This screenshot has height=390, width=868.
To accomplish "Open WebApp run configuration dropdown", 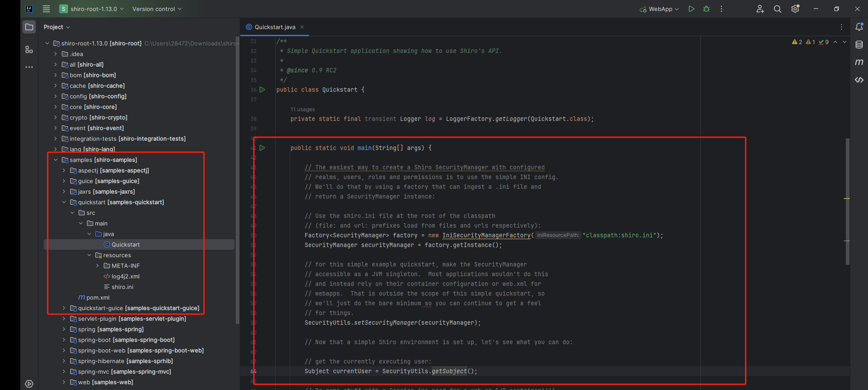I will 659,9.
